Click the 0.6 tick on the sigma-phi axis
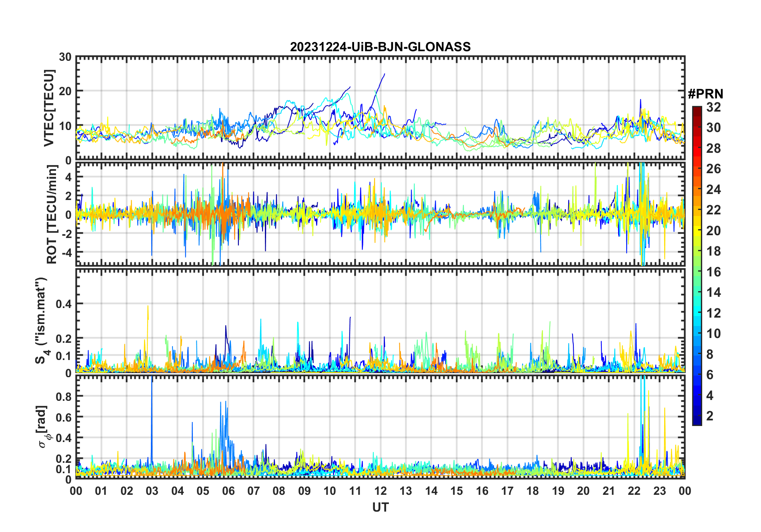 tap(64, 417)
